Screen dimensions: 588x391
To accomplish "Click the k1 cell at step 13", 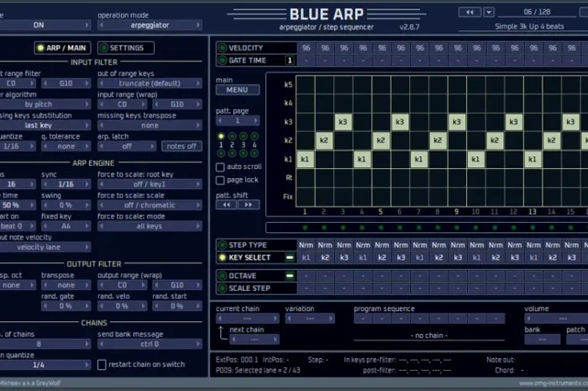I will coord(533,159).
